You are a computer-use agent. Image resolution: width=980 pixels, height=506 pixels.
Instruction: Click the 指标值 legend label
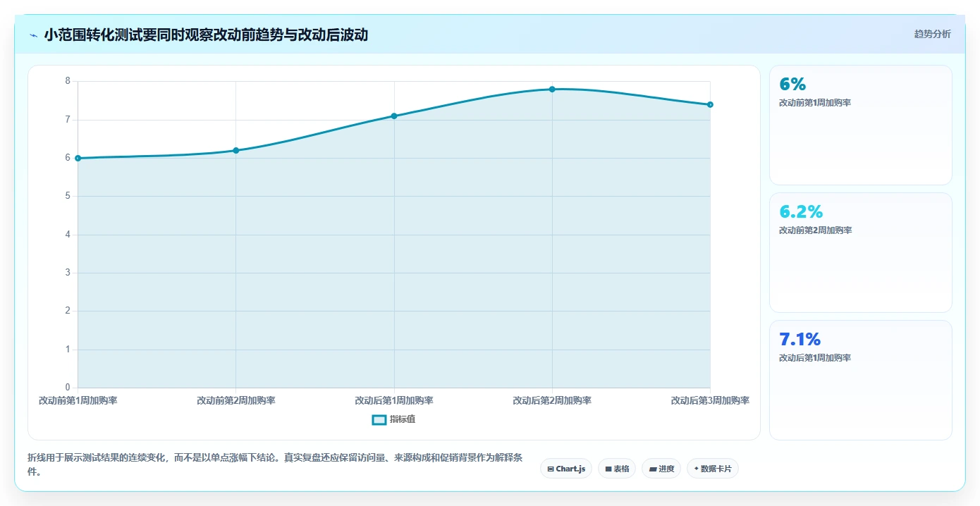pos(402,419)
